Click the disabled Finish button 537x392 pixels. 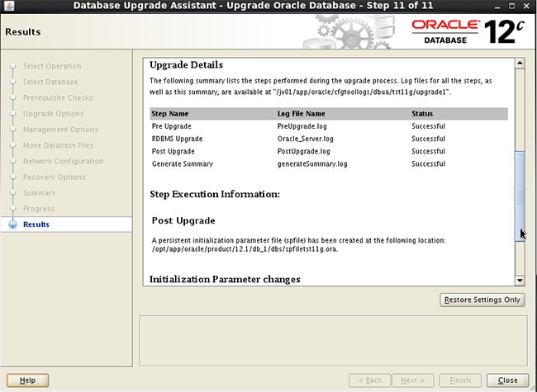460,380
